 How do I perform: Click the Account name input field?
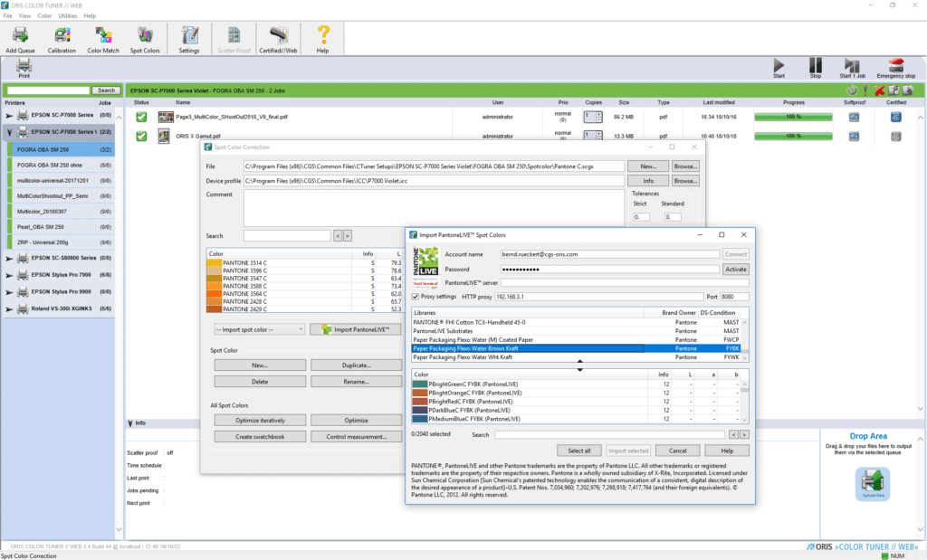[x=609, y=254]
